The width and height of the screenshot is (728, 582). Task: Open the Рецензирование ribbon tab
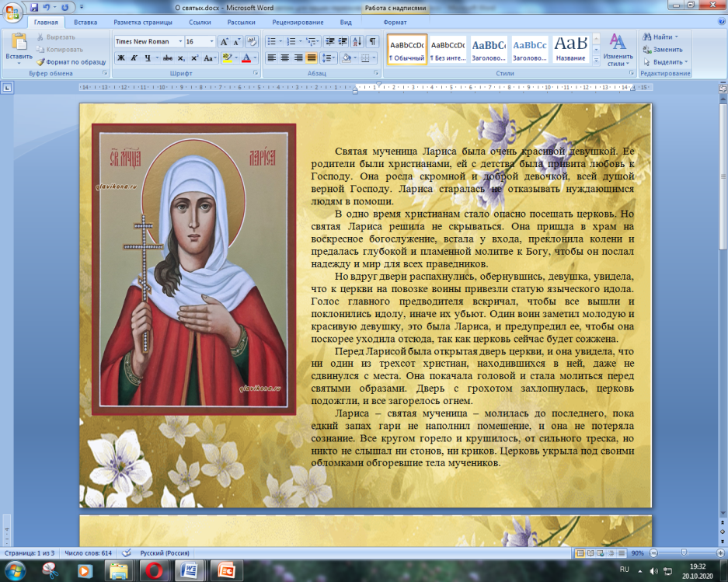pos(298,23)
